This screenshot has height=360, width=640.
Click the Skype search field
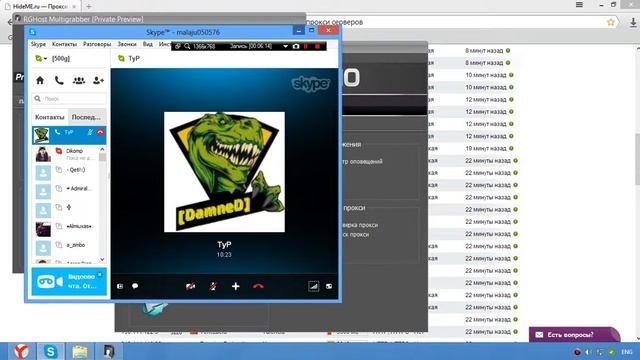pos(69,98)
